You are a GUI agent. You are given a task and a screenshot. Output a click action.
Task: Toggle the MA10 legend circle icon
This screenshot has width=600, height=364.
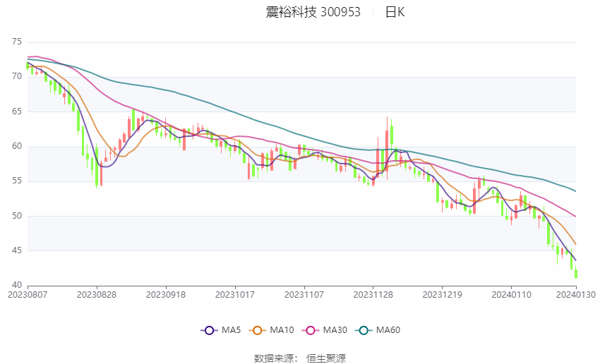coord(258,330)
